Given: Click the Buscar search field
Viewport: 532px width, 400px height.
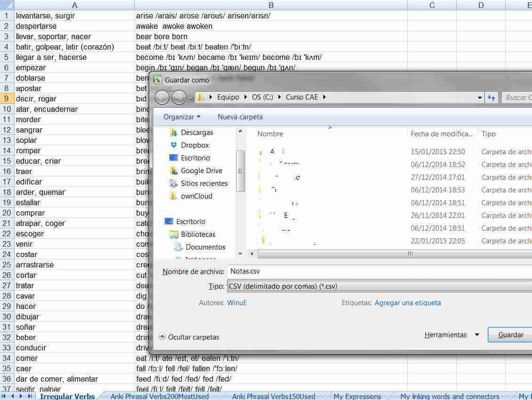Looking at the screenshot, I should coord(517,98).
